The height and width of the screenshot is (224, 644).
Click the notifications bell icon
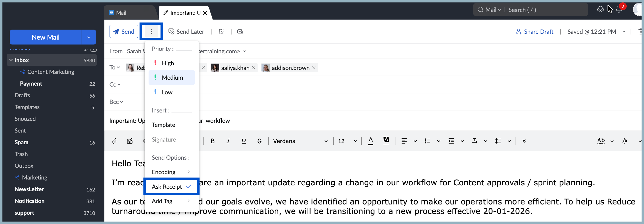[x=619, y=10]
